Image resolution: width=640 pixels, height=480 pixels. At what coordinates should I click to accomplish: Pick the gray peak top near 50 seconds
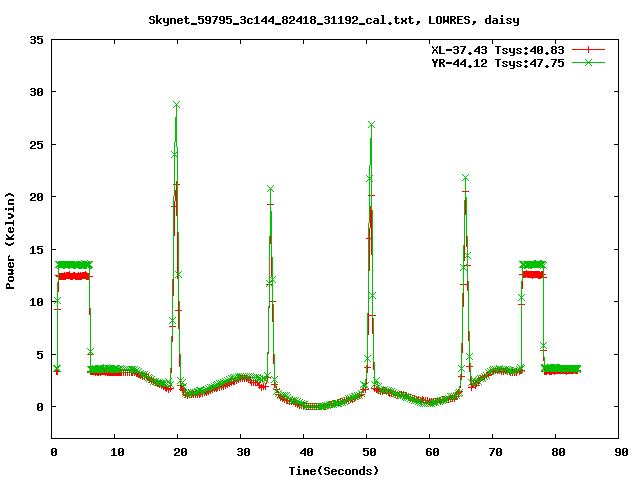[x=371, y=125]
